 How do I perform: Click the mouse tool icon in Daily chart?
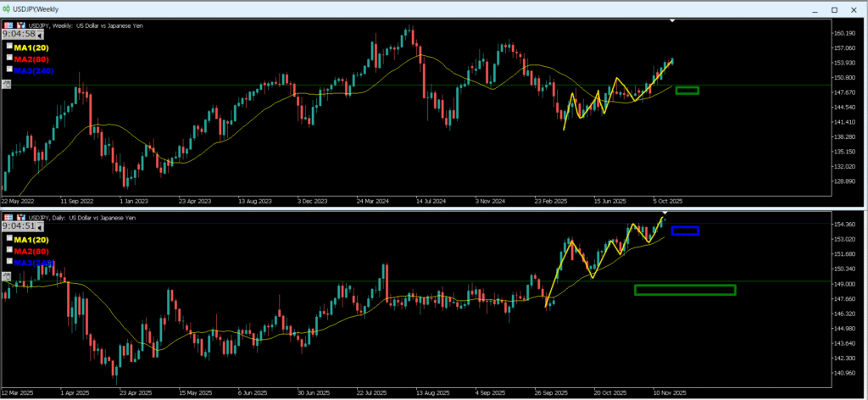tap(7, 275)
